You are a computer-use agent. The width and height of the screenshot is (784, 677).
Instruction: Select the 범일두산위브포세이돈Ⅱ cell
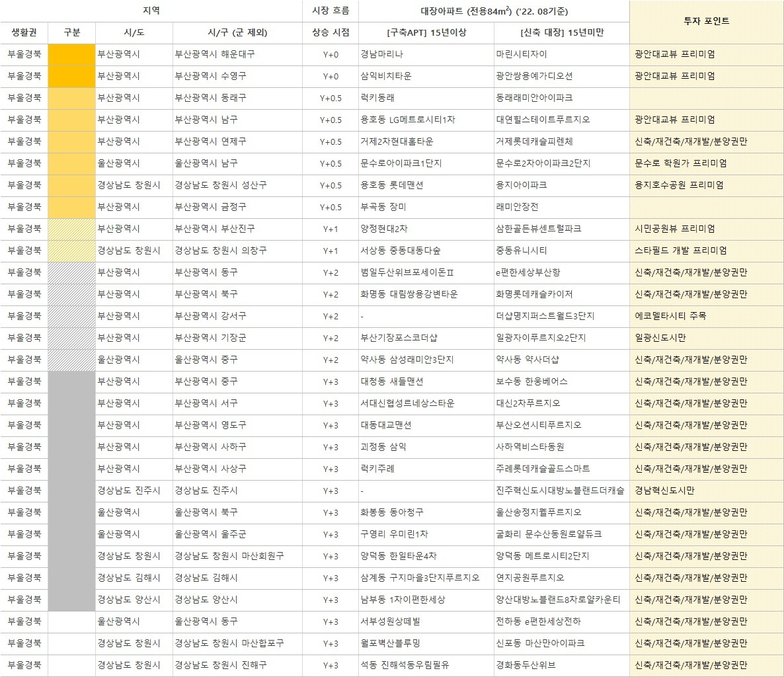(x=426, y=272)
